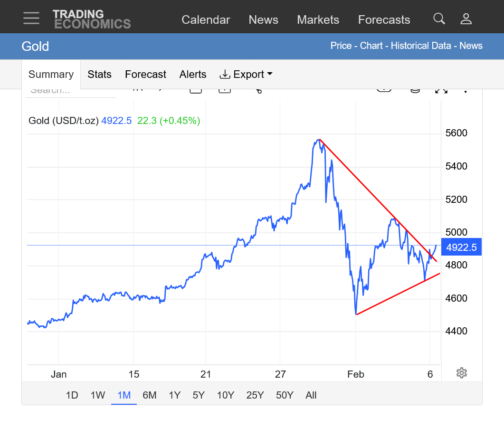Follow the Chart link in Gold header

pos(371,46)
